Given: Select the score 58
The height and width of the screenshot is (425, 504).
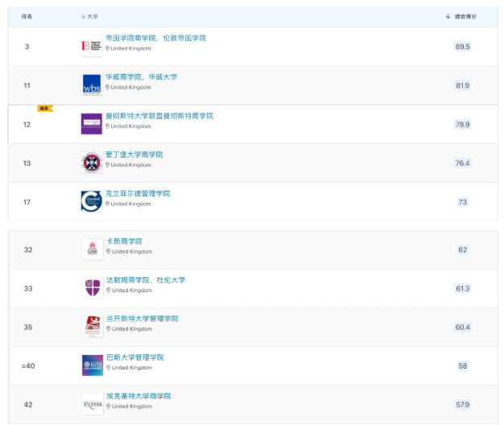Looking at the screenshot, I should [x=462, y=366].
